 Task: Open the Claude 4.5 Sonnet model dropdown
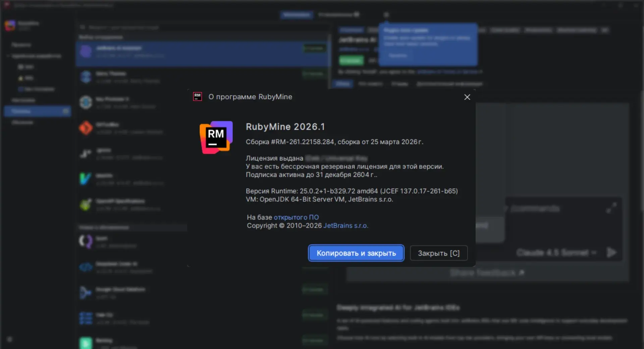[556, 252]
